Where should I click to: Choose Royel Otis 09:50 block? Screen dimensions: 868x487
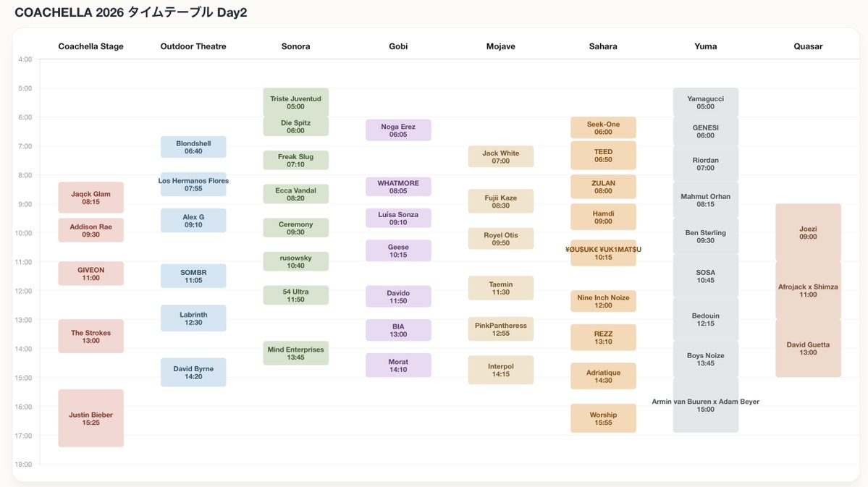click(500, 239)
